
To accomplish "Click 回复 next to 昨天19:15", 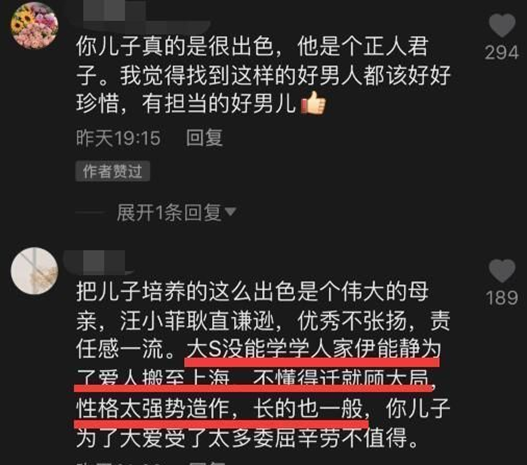I will tap(204, 138).
